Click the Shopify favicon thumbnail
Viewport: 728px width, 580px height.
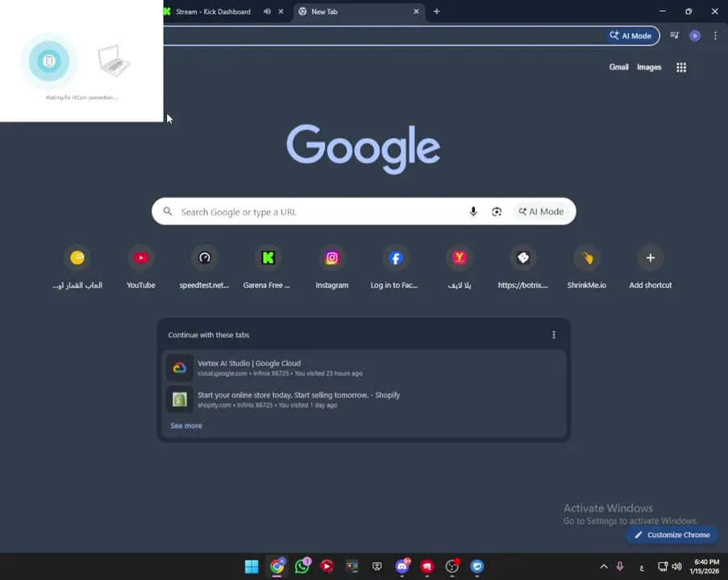(180, 400)
